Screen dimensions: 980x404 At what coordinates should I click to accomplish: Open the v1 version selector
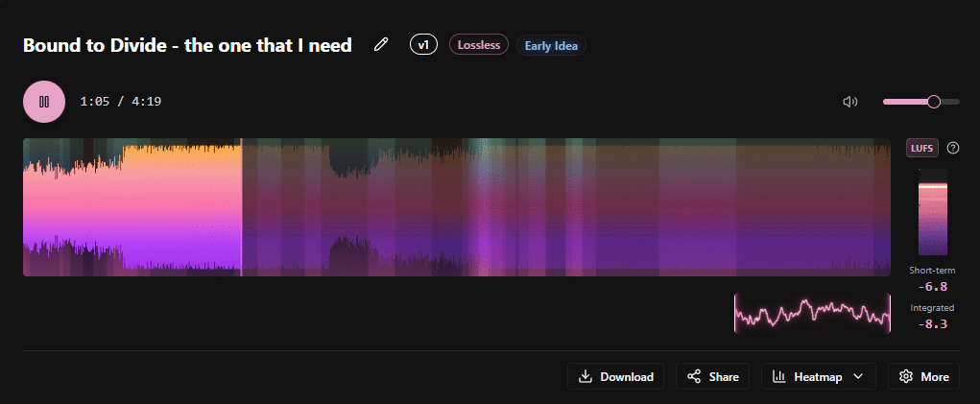pos(423,45)
